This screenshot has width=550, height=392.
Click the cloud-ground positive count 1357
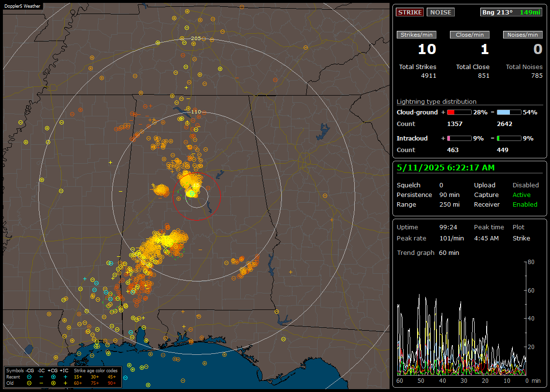(x=455, y=124)
